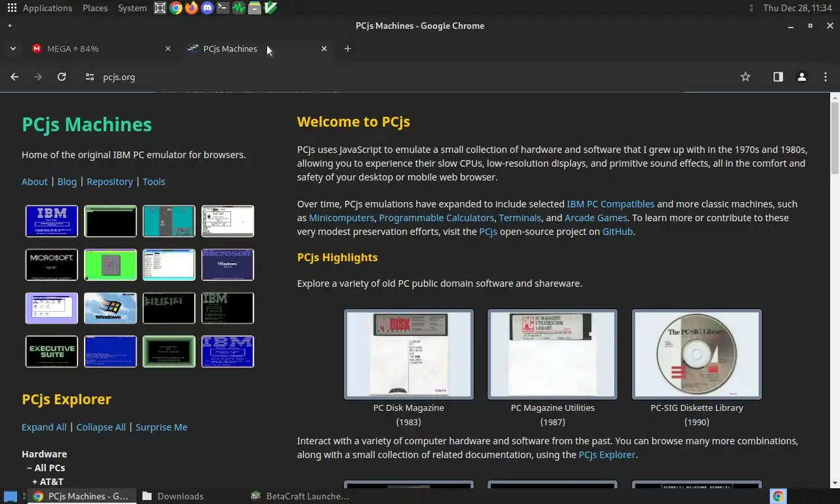Go back to the previous page
Image resolution: width=840 pixels, height=504 pixels.
coord(14,77)
